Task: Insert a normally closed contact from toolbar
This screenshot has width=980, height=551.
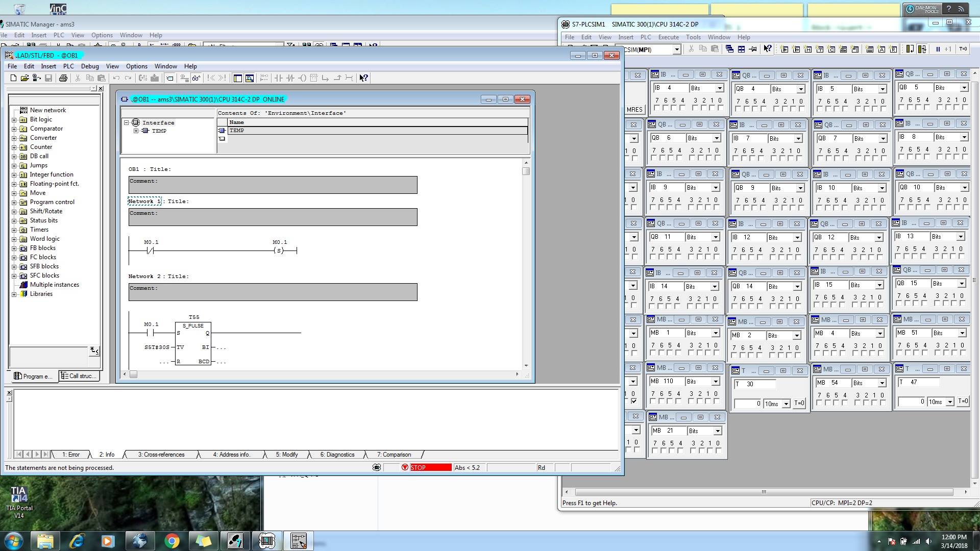Action: (x=290, y=78)
